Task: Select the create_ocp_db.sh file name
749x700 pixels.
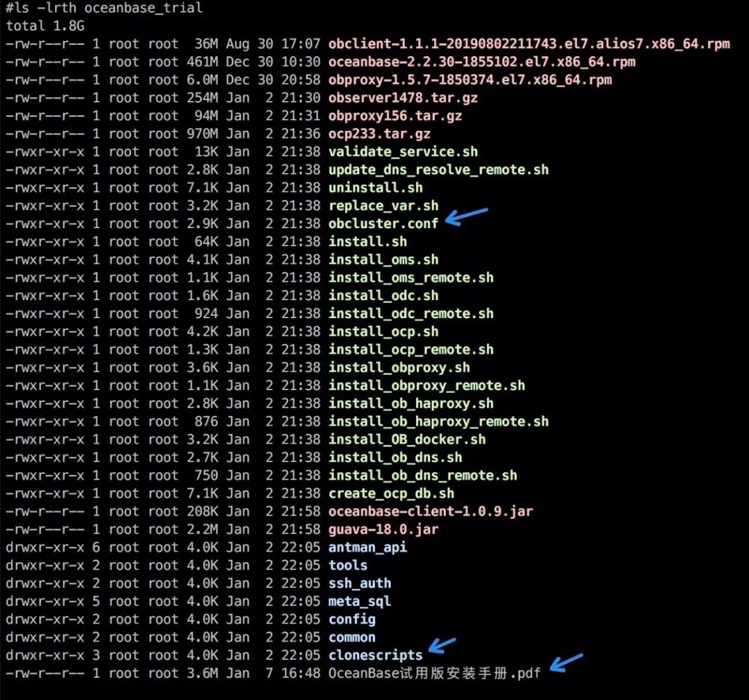Action: [391, 493]
